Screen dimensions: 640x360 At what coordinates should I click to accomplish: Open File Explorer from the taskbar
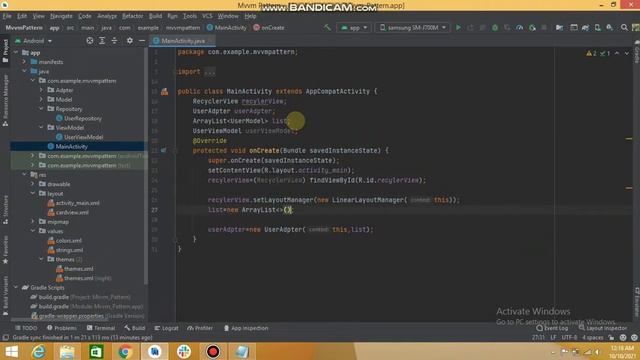(67, 351)
